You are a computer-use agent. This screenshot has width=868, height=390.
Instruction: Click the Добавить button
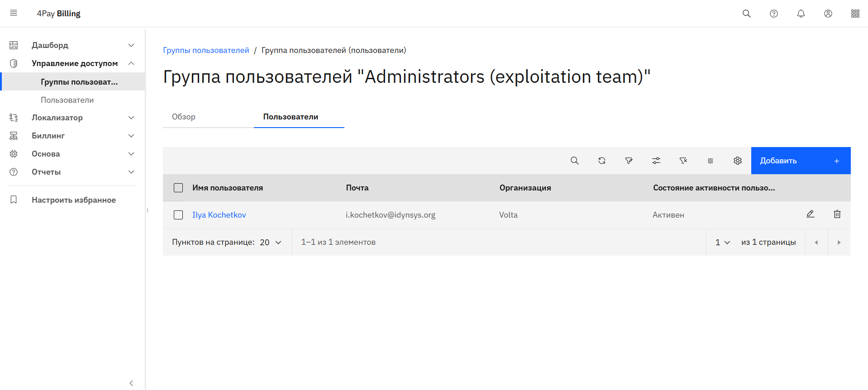800,161
